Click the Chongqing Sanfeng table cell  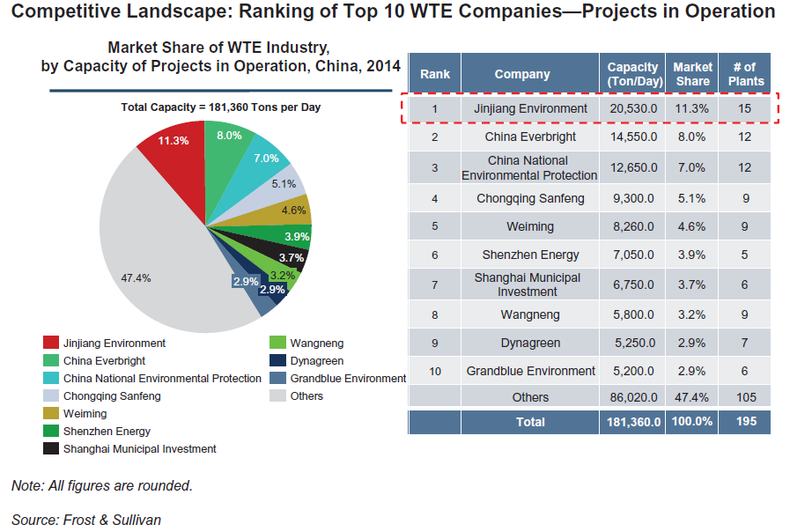pyautogui.click(x=530, y=198)
